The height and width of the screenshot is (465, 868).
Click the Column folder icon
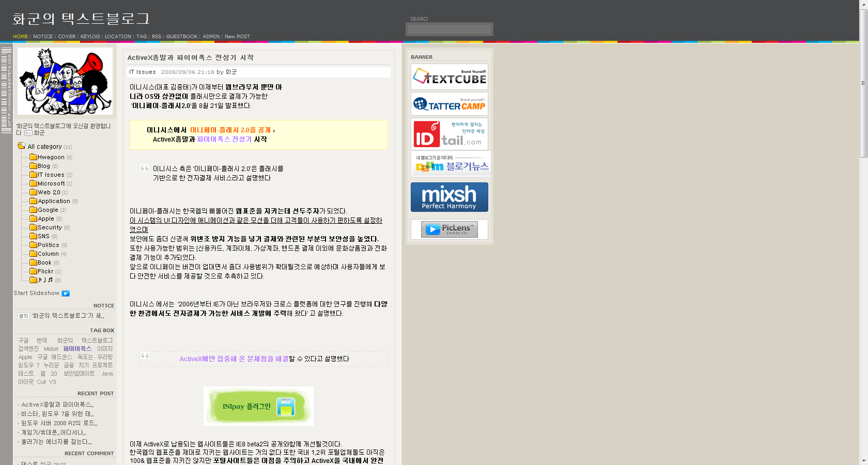coord(33,254)
